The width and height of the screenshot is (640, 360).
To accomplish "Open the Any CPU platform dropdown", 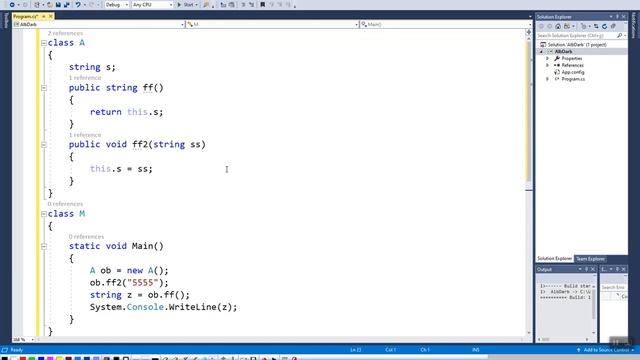I will click(152, 4).
